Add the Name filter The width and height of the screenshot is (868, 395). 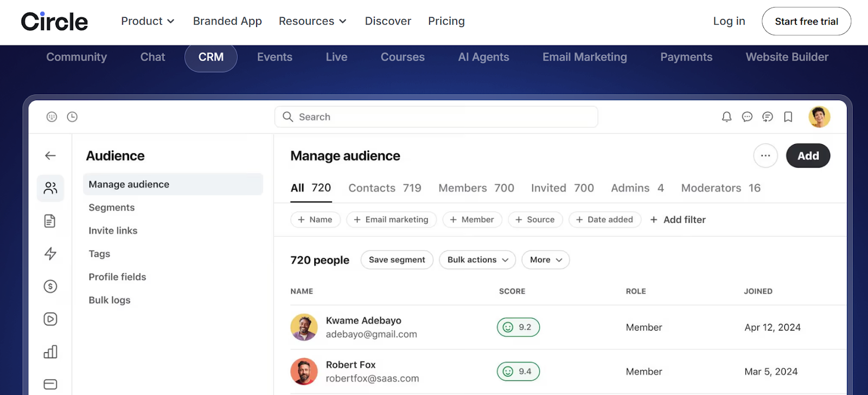tap(315, 219)
